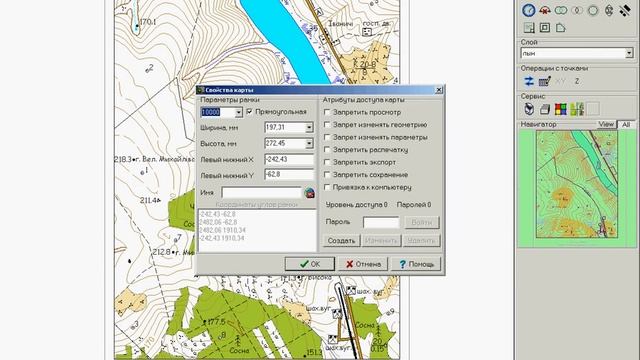Enable Запретить просмотр checkbox

pyautogui.click(x=327, y=112)
